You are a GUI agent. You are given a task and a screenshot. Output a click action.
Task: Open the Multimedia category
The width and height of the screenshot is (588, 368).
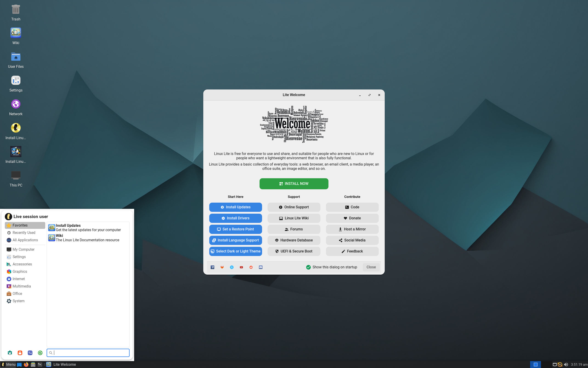[25, 286]
